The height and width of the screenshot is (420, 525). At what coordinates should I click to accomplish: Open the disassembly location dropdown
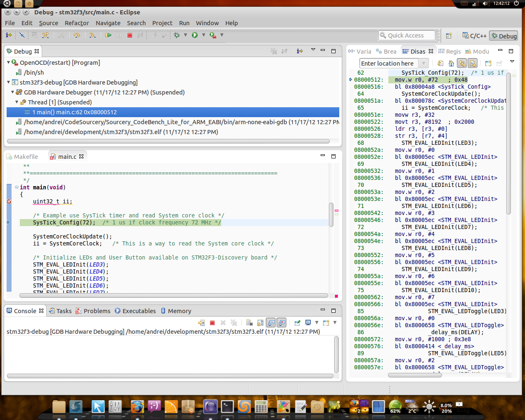coord(423,63)
